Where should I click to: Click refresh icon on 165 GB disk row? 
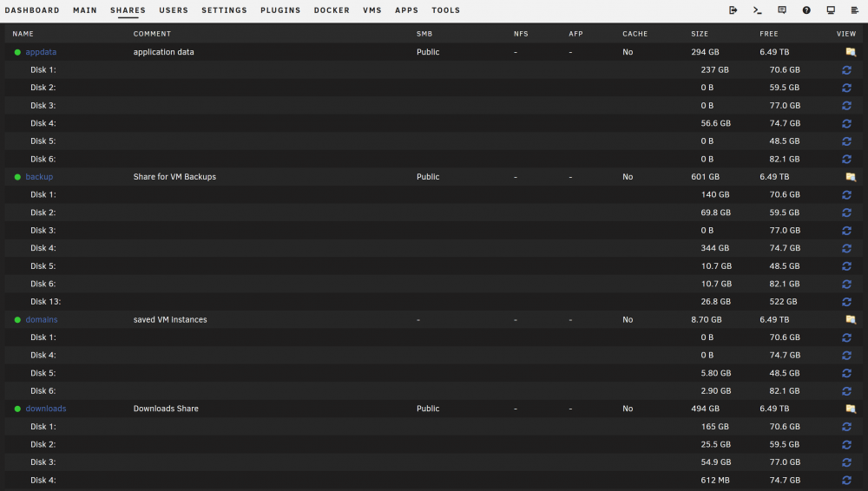846,427
